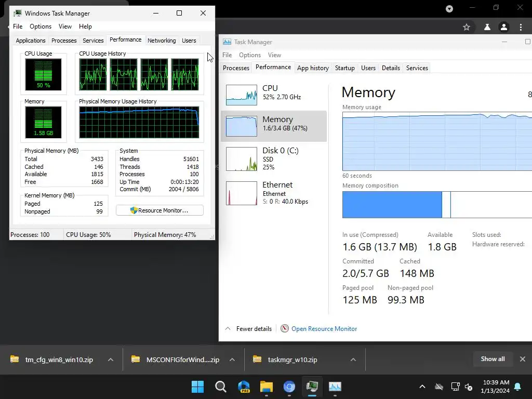Open Users tab in Windows Task Manager
532x399 pixels.
tap(189, 41)
